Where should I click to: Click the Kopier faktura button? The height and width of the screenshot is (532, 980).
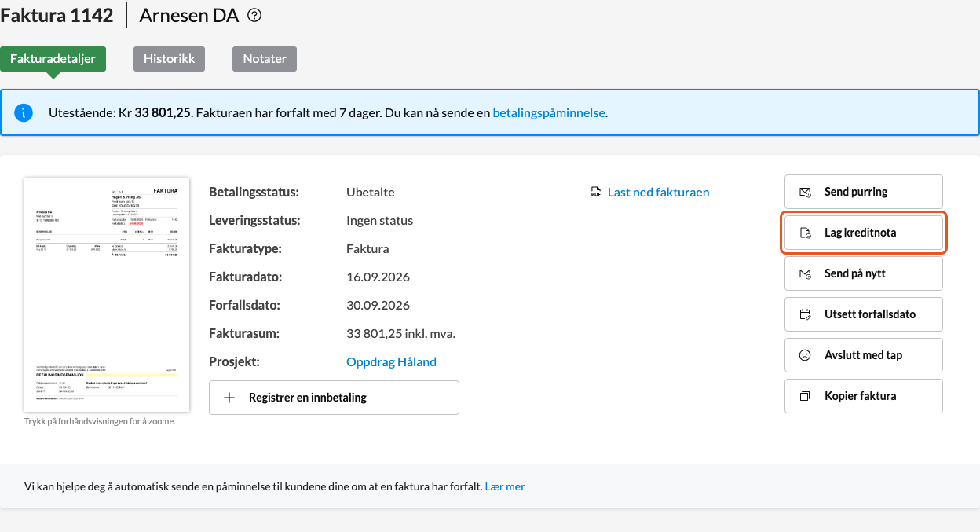pos(864,396)
